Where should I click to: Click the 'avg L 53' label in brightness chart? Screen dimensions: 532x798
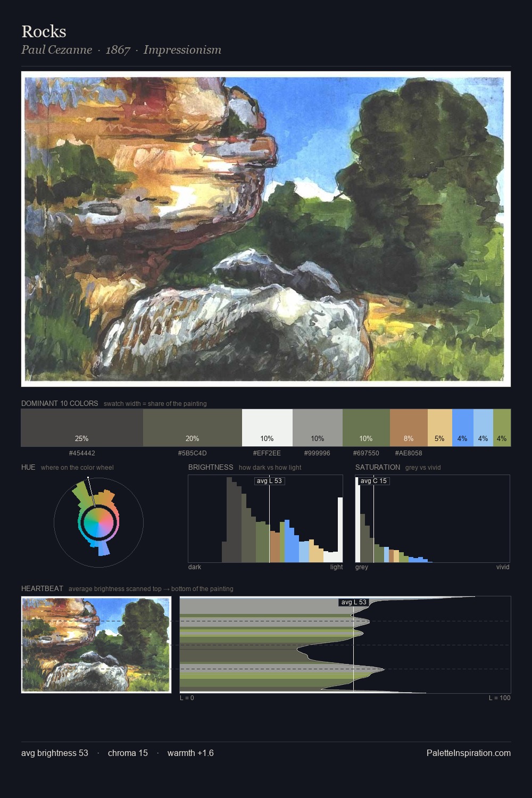270,481
